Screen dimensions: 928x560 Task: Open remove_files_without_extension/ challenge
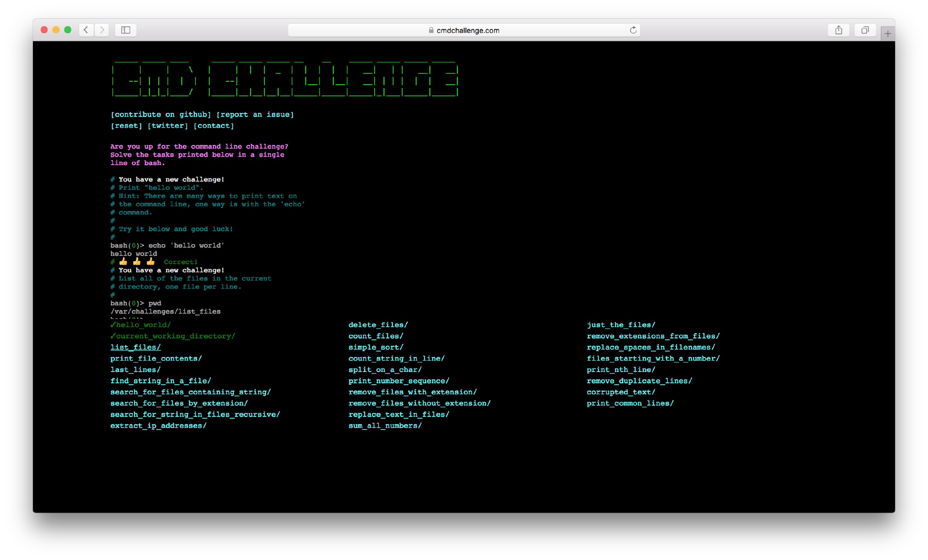(x=419, y=403)
